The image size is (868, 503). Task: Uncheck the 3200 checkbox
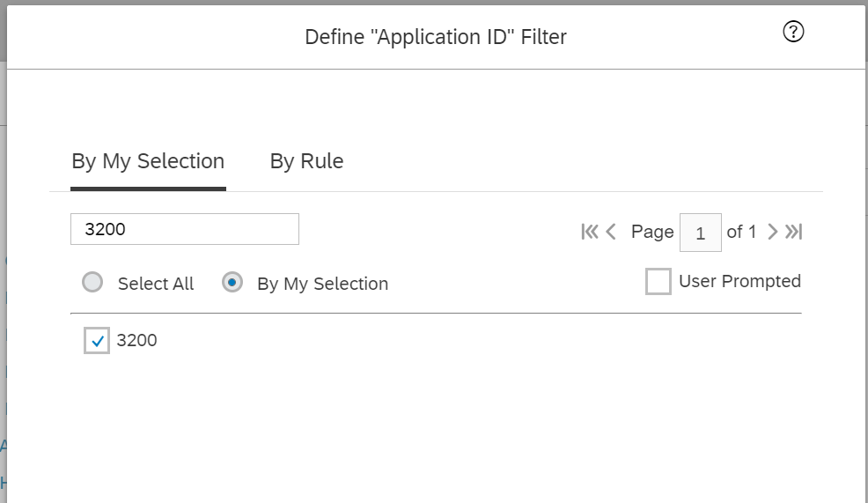[x=97, y=340]
